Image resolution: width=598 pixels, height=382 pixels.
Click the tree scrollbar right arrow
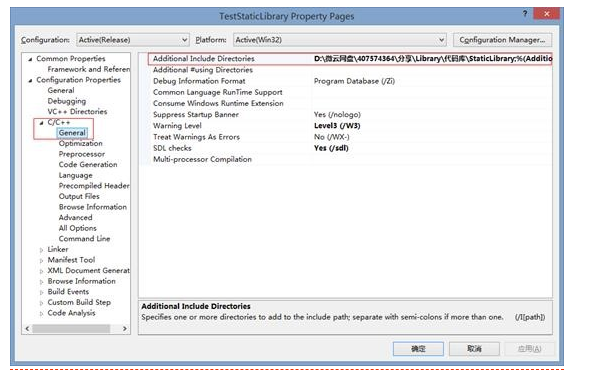click(125, 329)
